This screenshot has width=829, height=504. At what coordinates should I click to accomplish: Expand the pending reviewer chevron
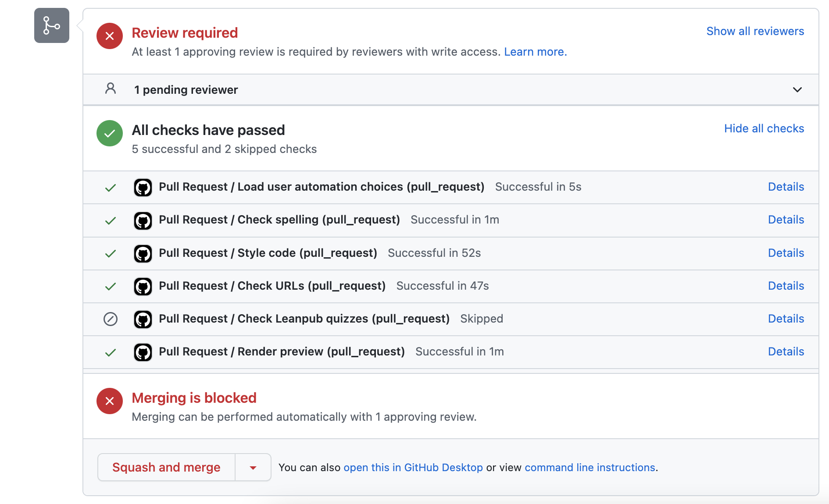tap(797, 90)
